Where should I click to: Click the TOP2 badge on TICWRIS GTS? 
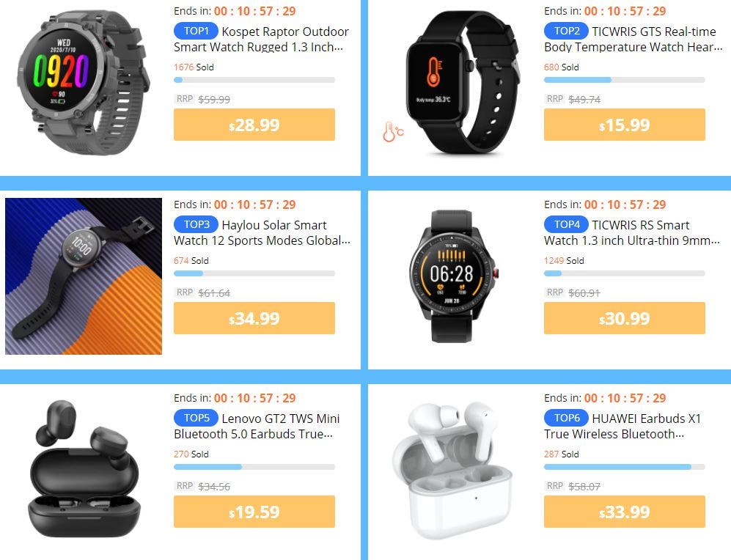tap(566, 31)
